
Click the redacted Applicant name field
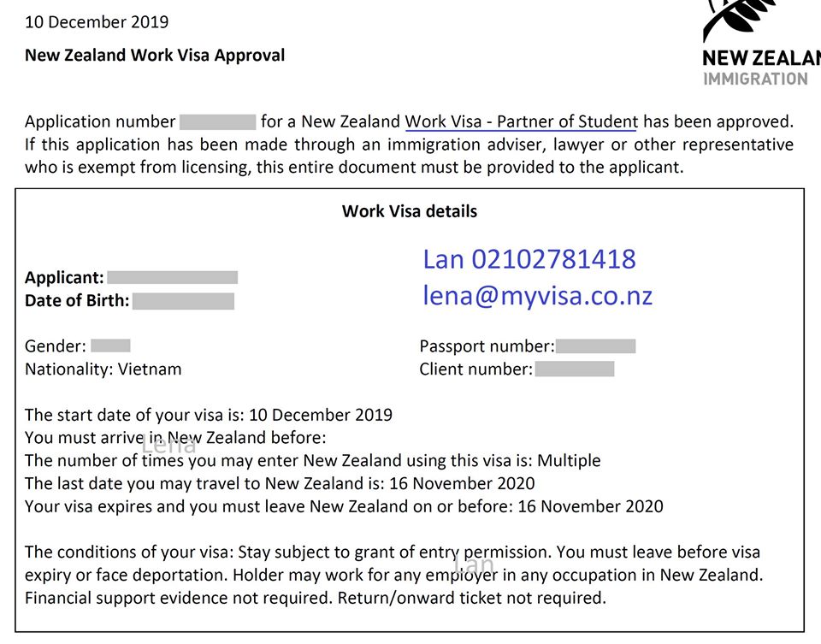pos(172,277)
